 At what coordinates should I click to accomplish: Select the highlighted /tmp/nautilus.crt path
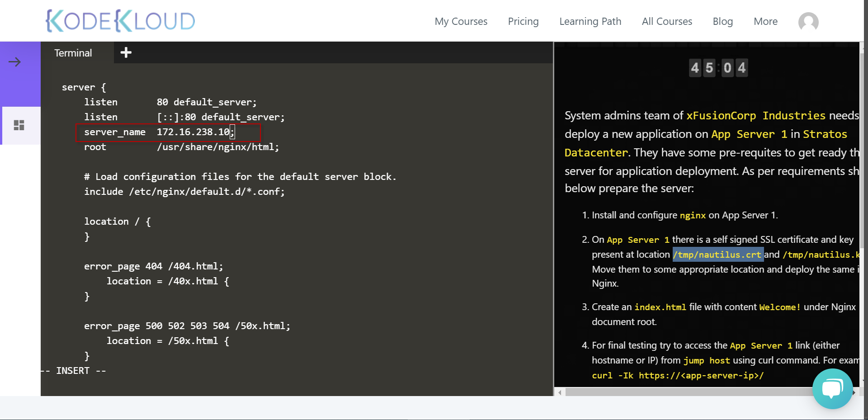(x=718, y=255)
